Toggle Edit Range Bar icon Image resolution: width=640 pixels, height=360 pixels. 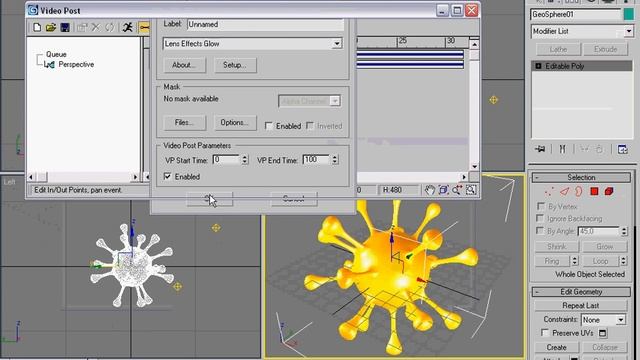pos(144,27)
